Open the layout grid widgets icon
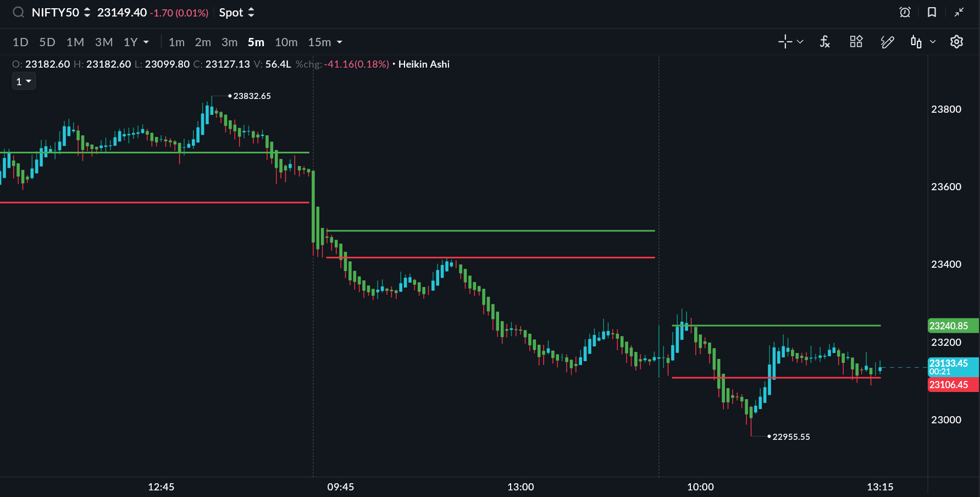 [x=856, y=42]
